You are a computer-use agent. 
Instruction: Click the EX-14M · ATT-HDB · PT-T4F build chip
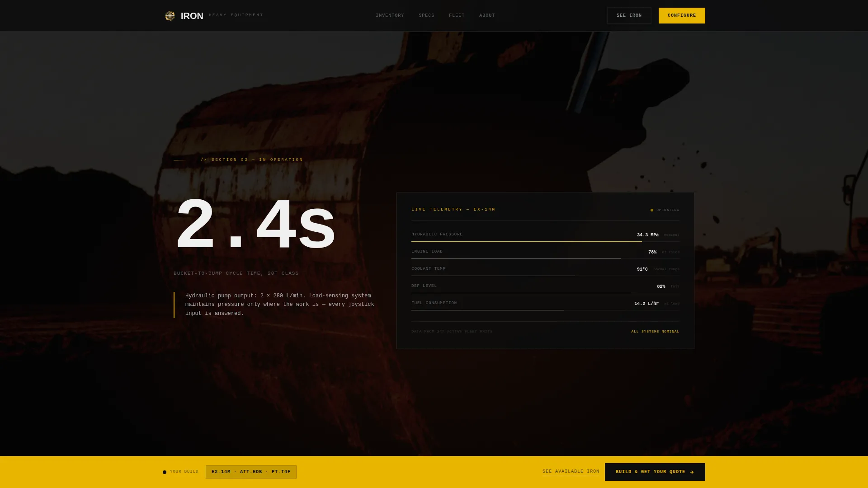coord(251,472)
